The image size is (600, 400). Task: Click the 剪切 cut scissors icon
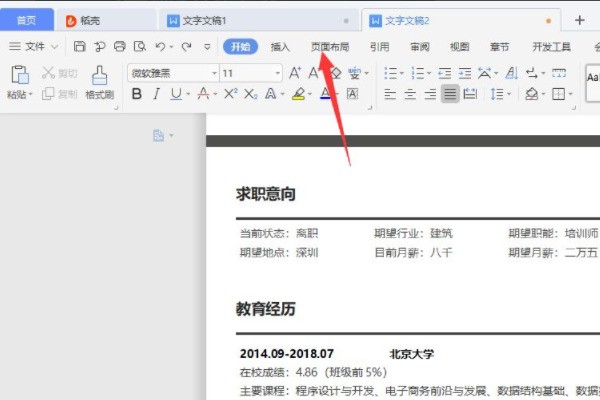(x=48, y=72)
